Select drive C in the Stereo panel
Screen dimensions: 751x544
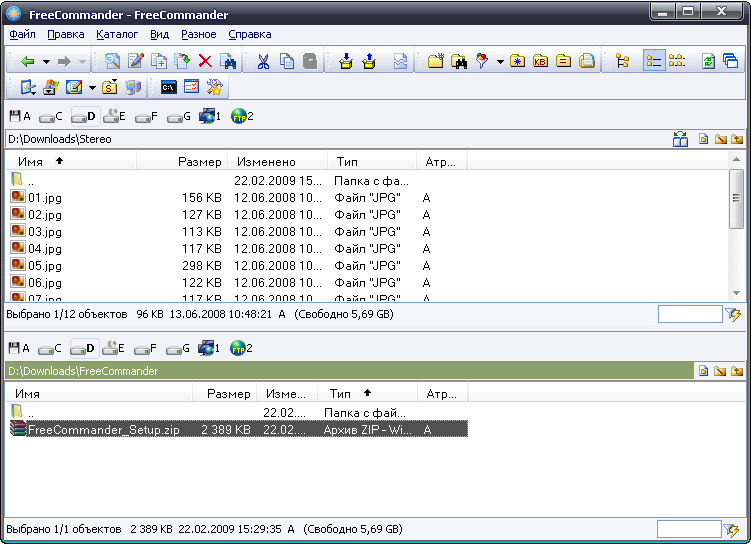click(51, 116)
